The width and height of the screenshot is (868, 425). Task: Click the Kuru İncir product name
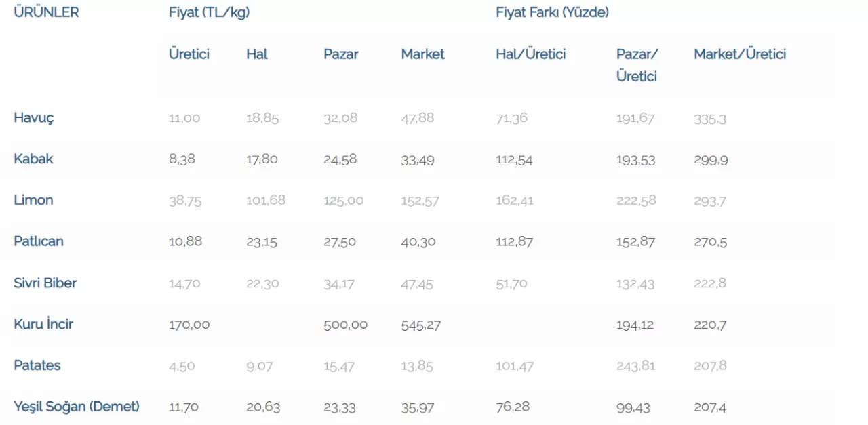43,324
